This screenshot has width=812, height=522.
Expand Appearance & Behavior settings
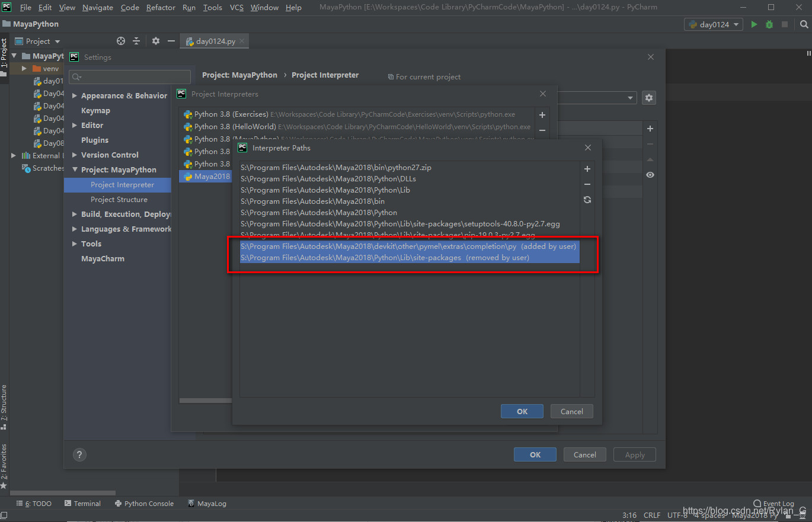tap(75, 96)
